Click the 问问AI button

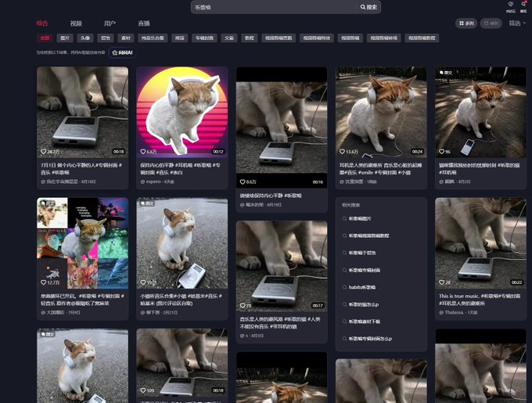point(123,53)
